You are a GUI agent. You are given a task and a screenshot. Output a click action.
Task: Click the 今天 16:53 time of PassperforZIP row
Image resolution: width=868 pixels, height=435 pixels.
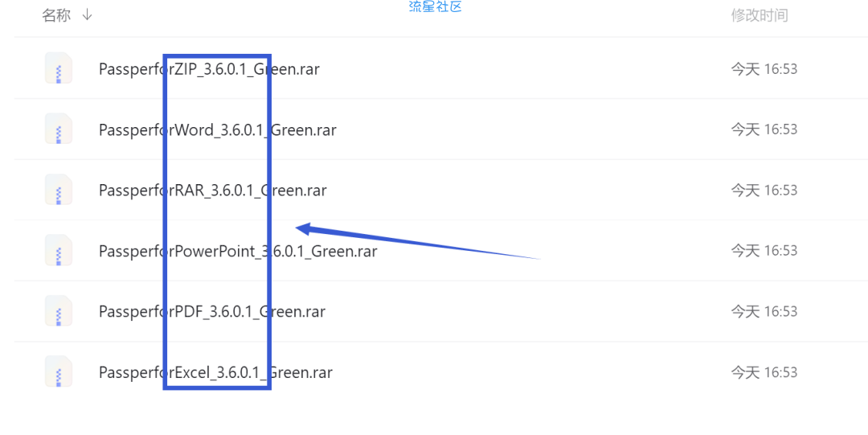pyautogui.click(x=764, y=69)
